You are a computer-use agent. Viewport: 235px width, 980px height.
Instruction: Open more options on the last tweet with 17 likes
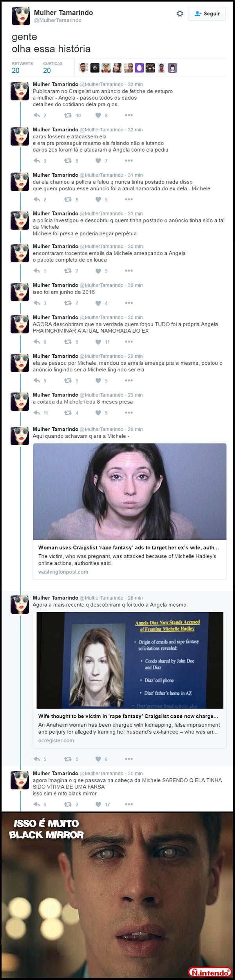point(129,804)
